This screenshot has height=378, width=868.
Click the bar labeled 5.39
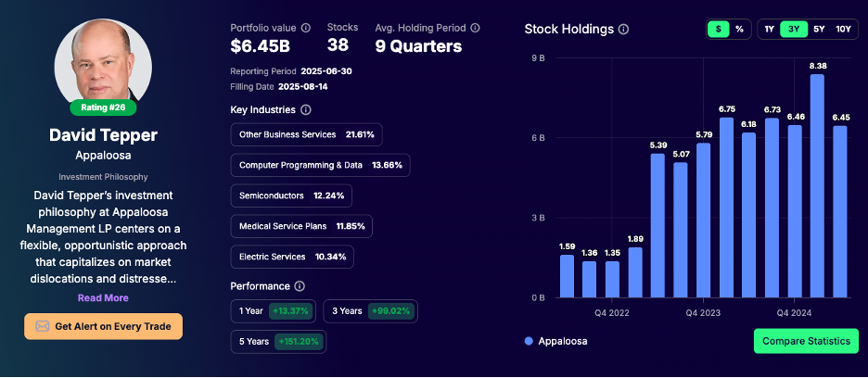657,226
